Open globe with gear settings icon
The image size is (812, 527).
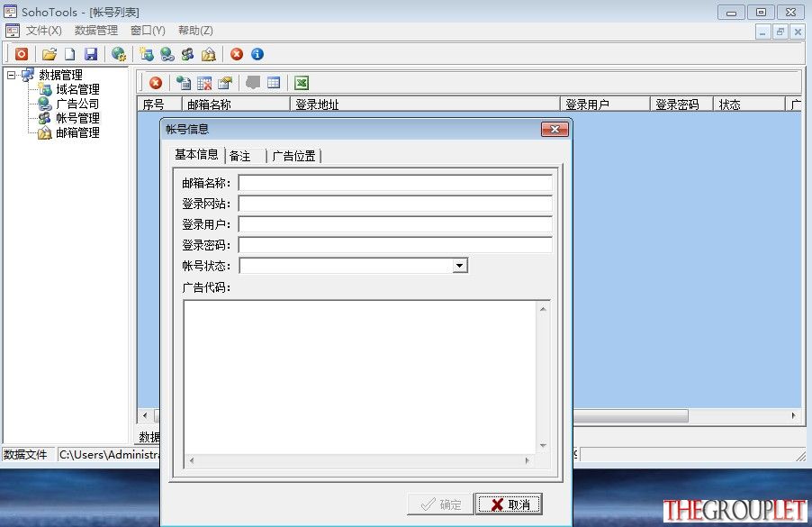[119, 54]
